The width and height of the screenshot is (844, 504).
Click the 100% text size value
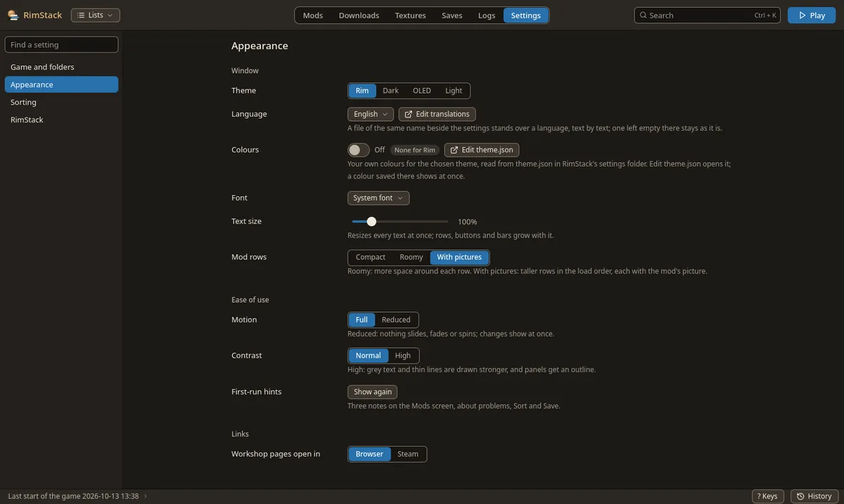click(x=468, y=221)
